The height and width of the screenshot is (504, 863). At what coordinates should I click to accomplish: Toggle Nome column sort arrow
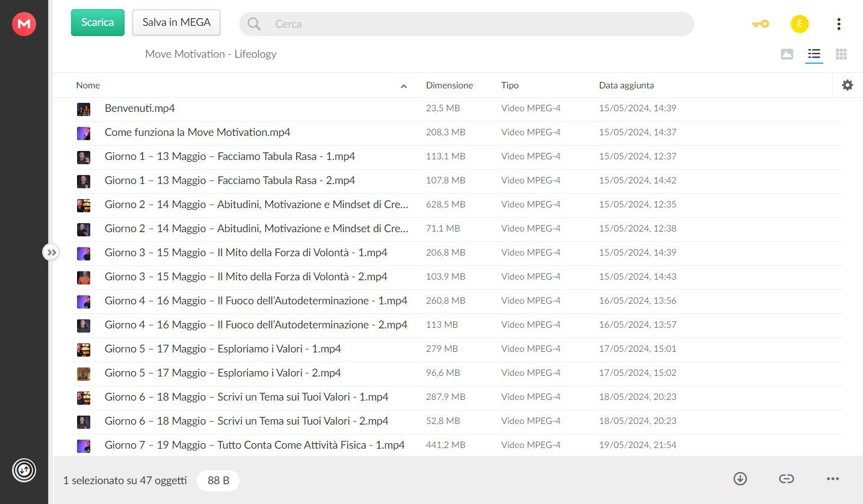[x=404, y=86]
